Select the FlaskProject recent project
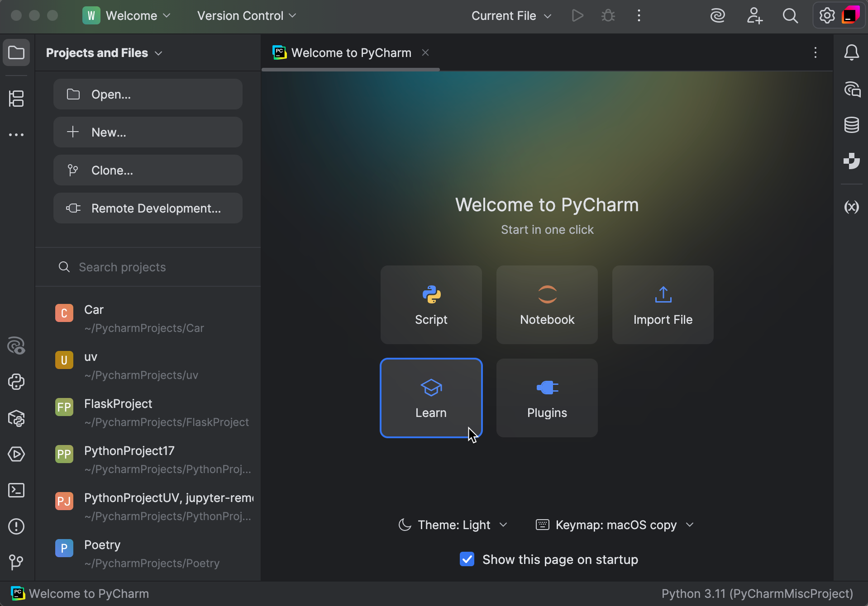The image size is (868, 606). tap(149, 412)
